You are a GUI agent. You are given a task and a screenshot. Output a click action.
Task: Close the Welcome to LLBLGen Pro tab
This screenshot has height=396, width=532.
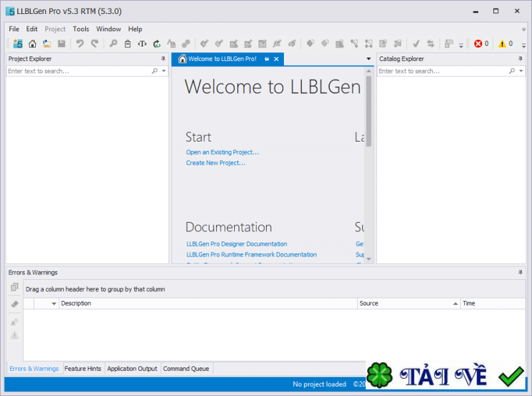point(277,59)
